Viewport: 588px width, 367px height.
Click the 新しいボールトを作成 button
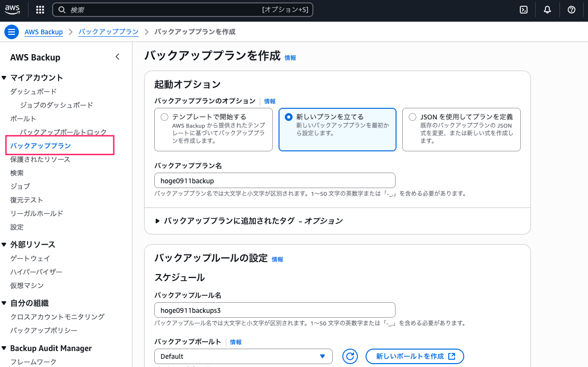click(x=415, y=356)
